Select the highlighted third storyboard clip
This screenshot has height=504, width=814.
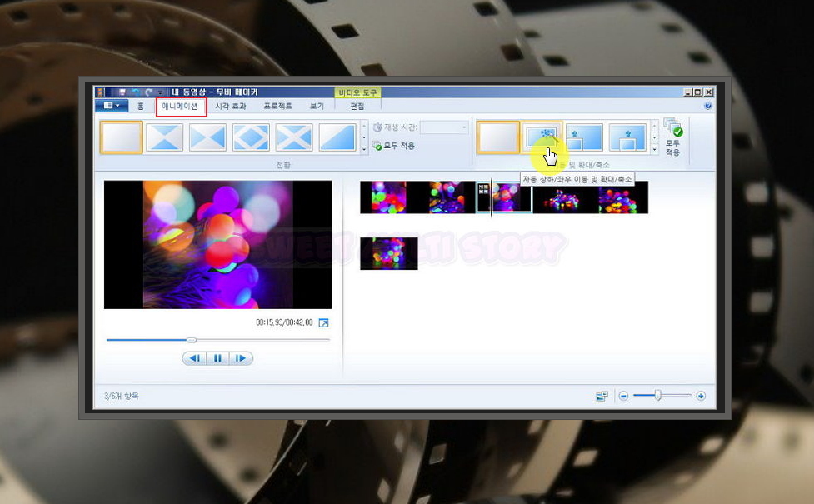click(x=503, y=197)
